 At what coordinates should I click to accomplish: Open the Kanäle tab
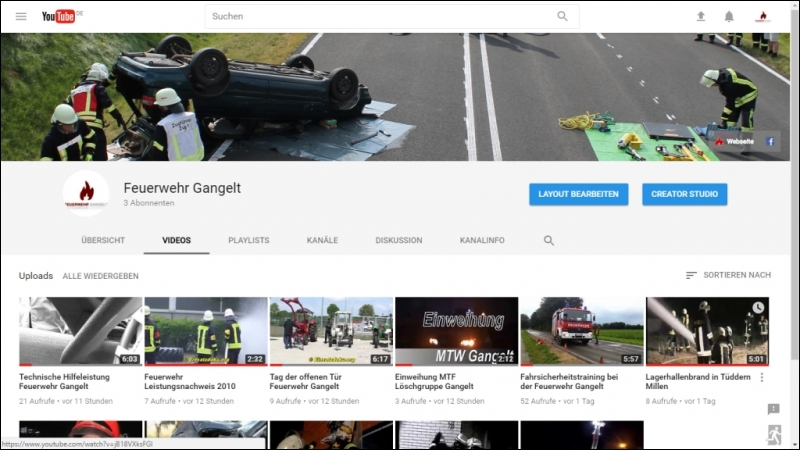point(322,240)
